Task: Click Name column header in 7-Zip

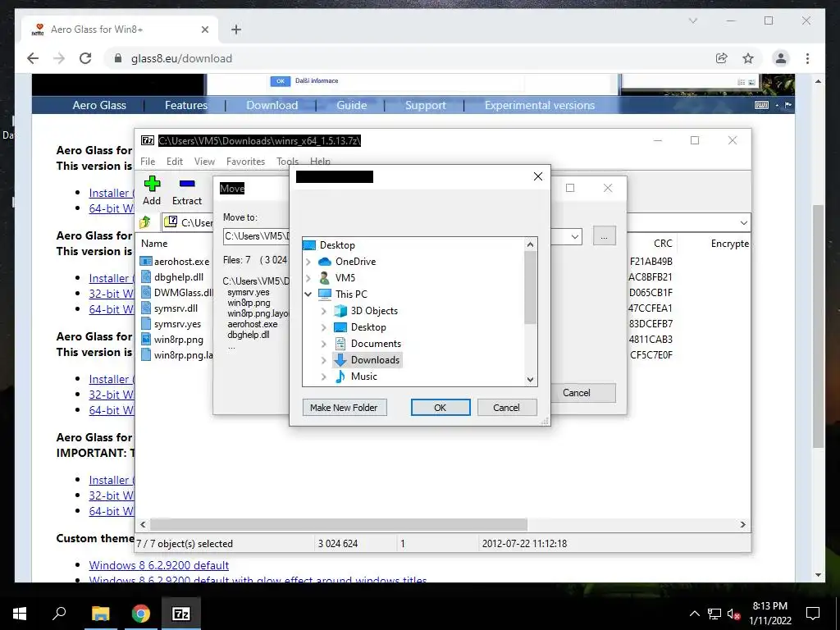Action: click(154, 243)
